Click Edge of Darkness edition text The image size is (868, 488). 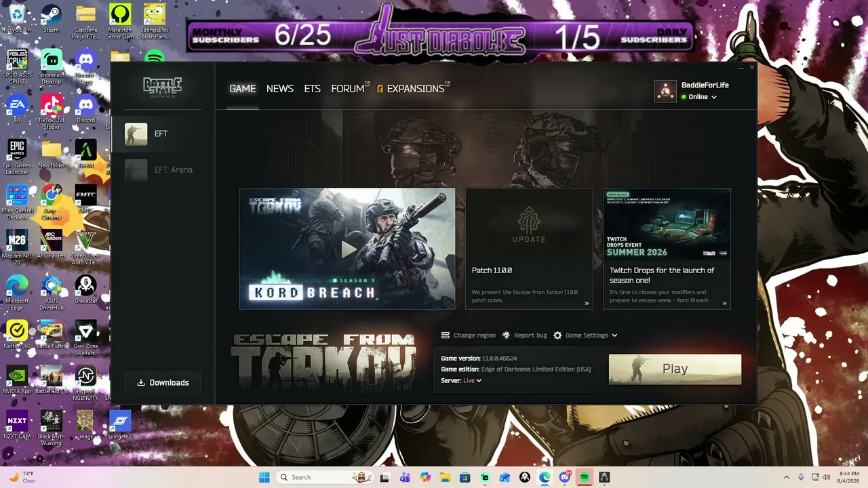coord(536,369)
